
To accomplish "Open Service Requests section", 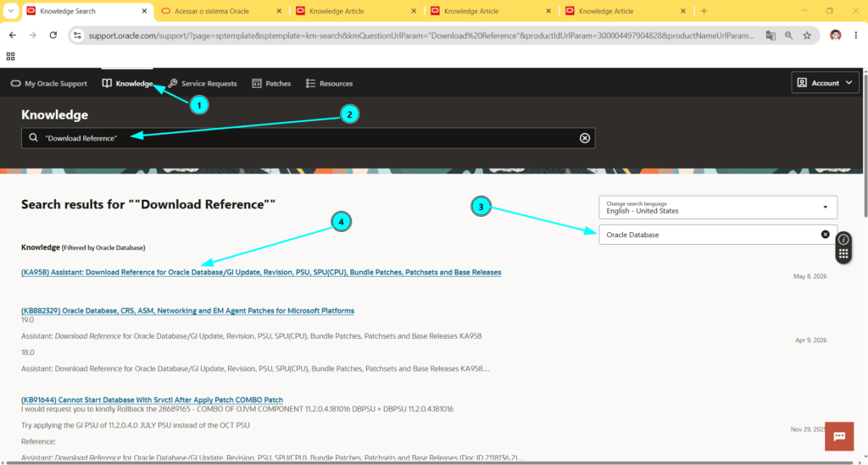I will 202,84.
